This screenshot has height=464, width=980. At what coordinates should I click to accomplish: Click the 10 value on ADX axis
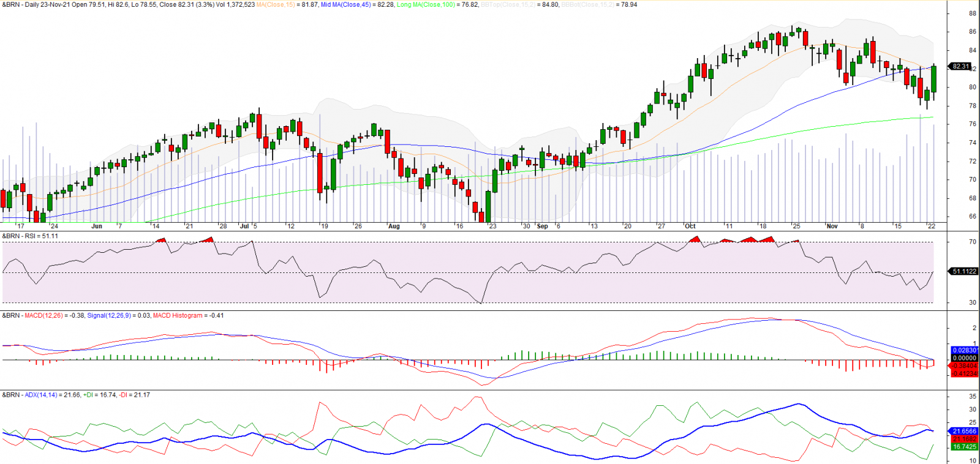[973, 460]
